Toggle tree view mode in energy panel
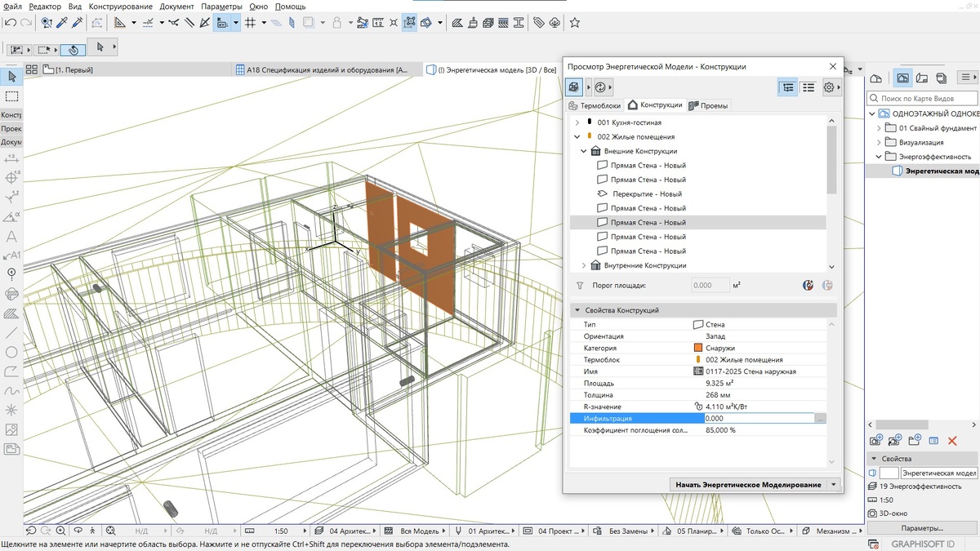 (787, 87)
